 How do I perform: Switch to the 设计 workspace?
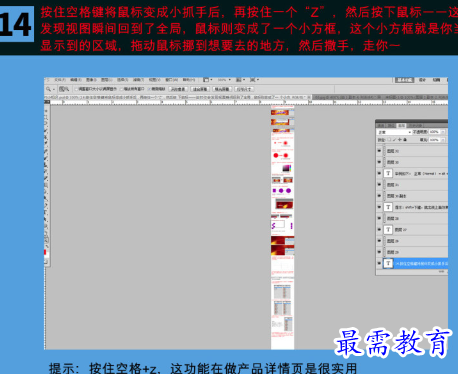422,80
